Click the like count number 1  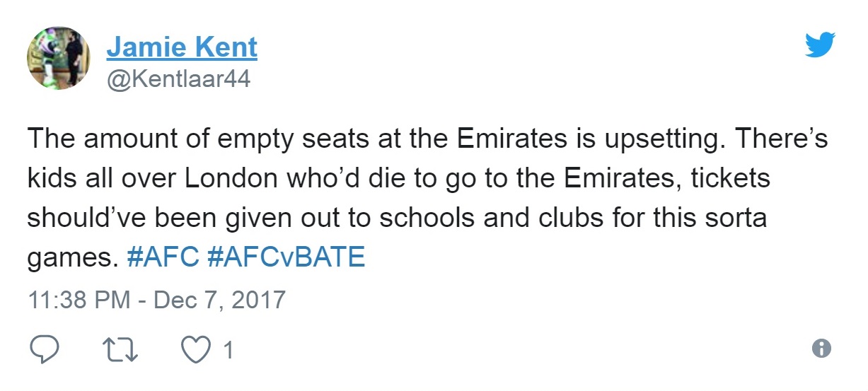228,349
